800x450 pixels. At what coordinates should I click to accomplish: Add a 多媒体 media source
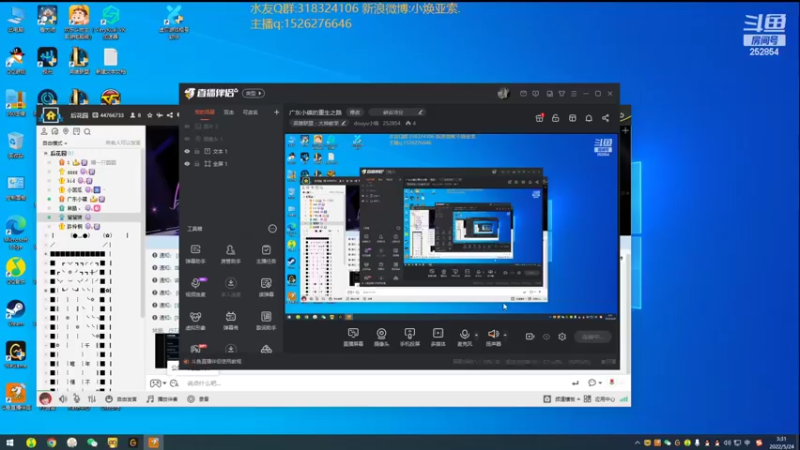coord(438,337)
